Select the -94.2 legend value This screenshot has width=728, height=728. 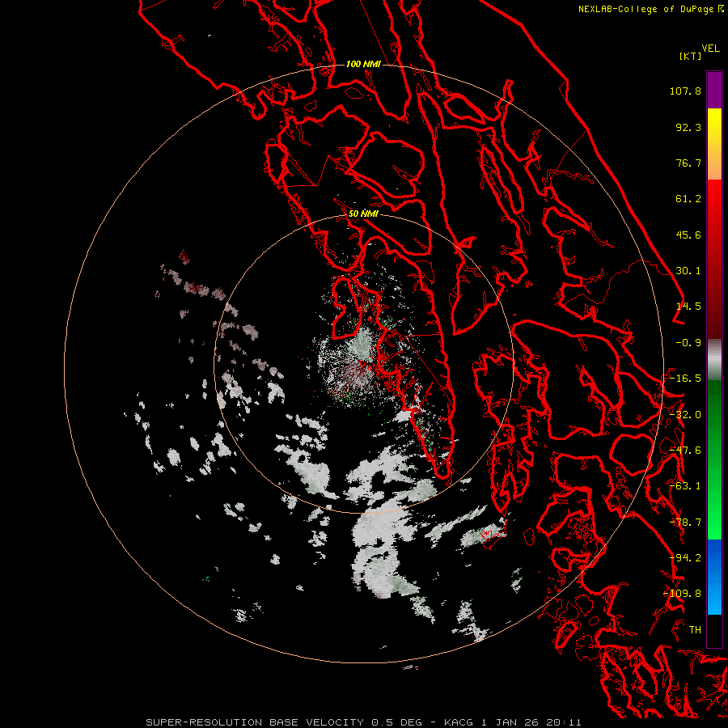point(685,558)
